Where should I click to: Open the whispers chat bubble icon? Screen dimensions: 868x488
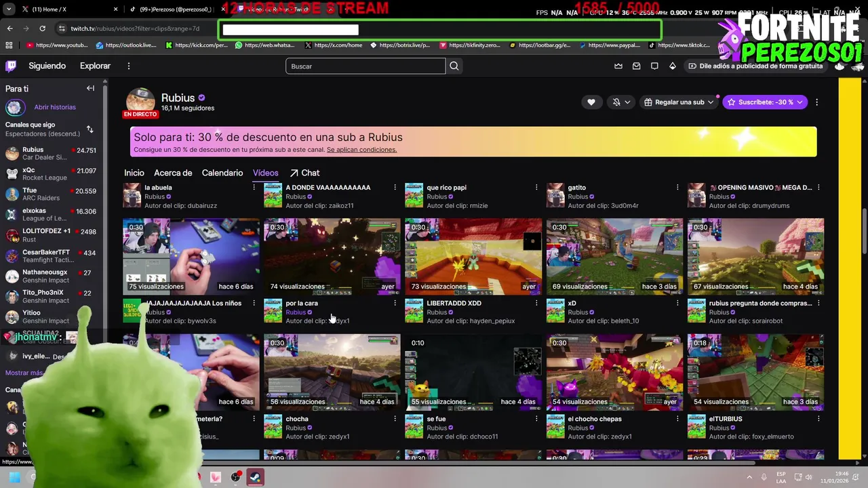click(654, 66)
